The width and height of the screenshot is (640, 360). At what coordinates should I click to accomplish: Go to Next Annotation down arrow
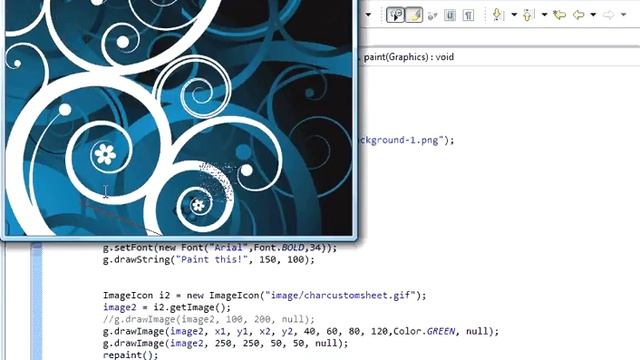pyautogui.click(x=498, y=15)
